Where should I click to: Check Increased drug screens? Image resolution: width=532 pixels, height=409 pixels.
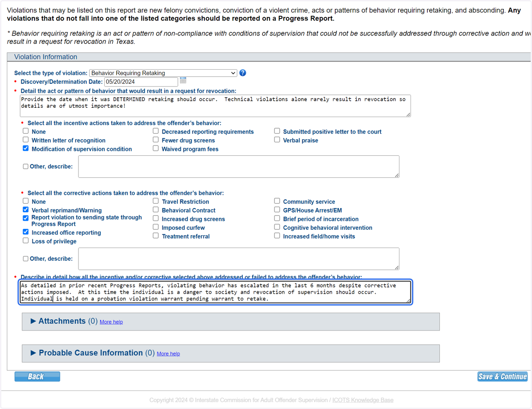pyautogui.click(x=156, y=218)
